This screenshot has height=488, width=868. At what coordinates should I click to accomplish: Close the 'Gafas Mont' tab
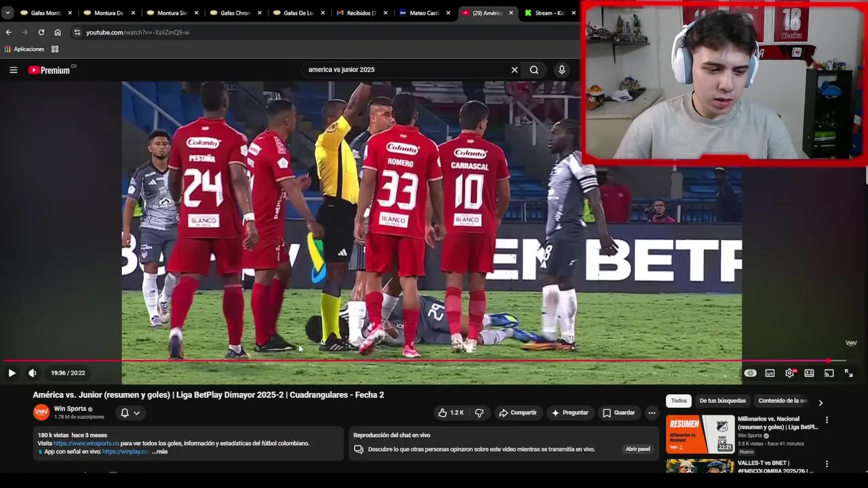(70, 13)
